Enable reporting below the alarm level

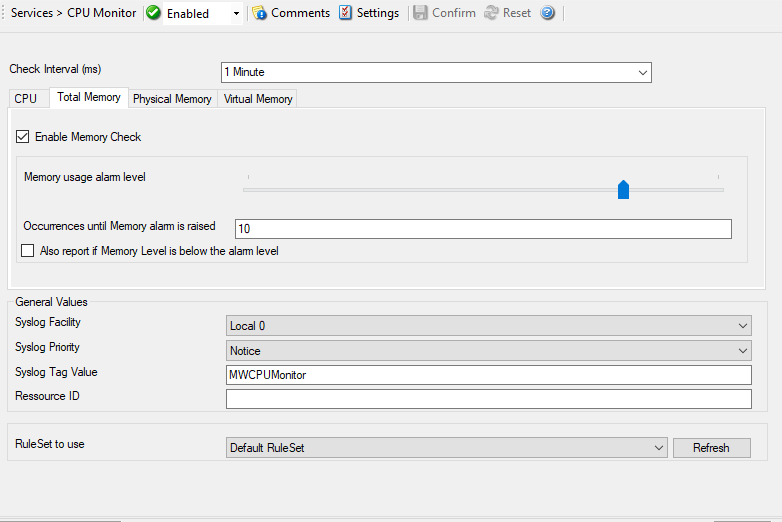click(28, 251)
